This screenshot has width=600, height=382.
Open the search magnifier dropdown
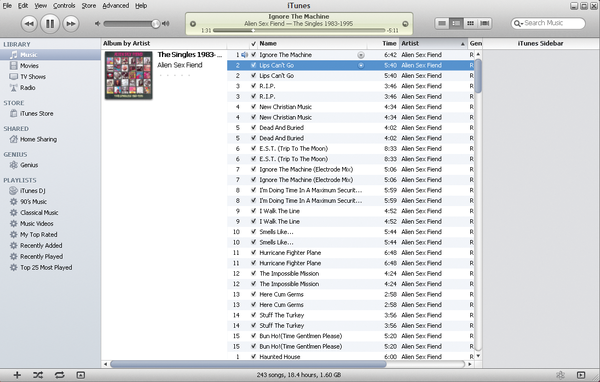coord(518,24)
